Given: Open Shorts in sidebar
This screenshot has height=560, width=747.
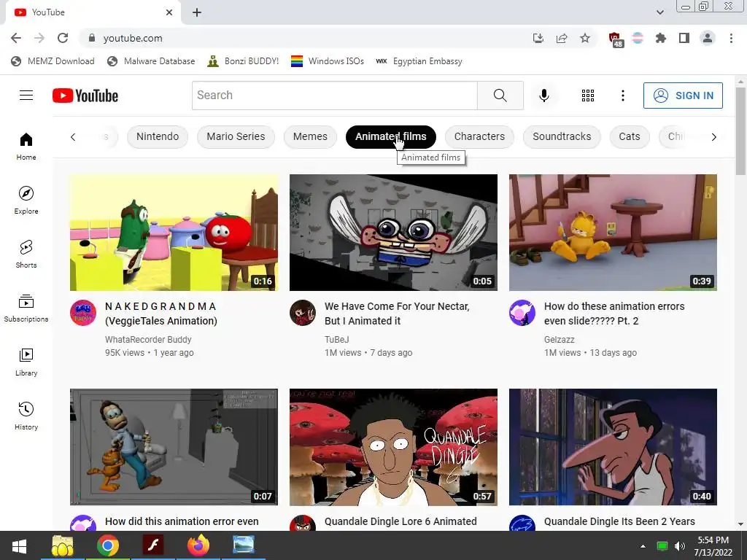Looking at the screenshot, I should [26, 254].
